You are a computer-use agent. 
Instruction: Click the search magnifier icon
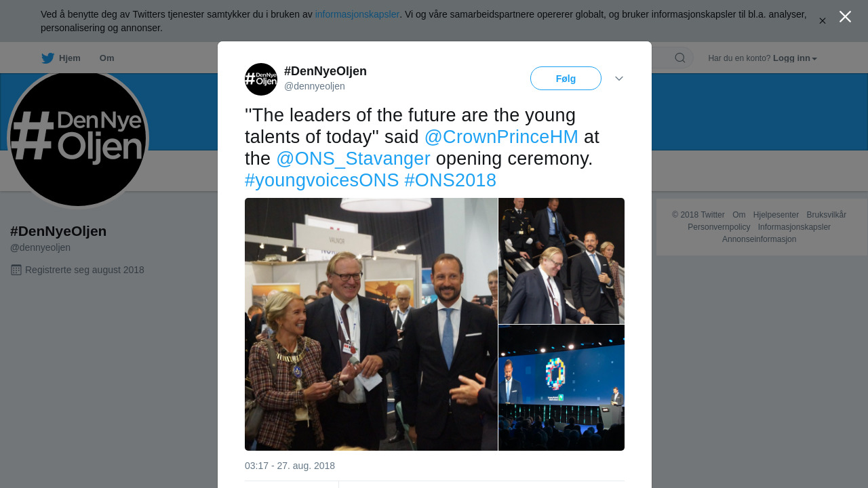tap(679, 58)
